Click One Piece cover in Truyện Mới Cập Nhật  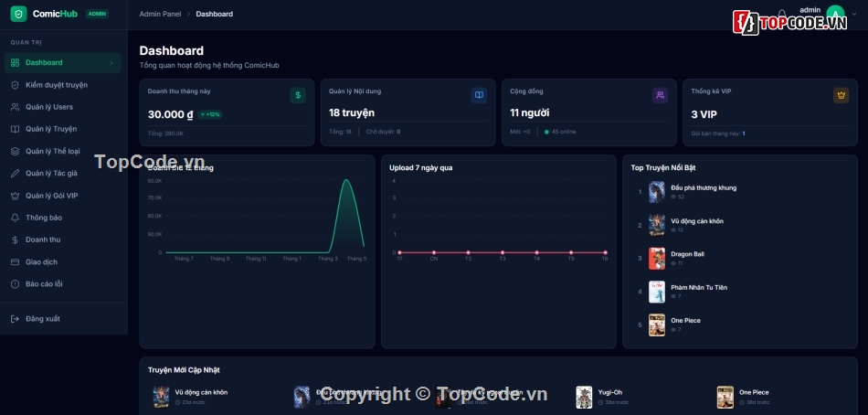coord(725,398)
